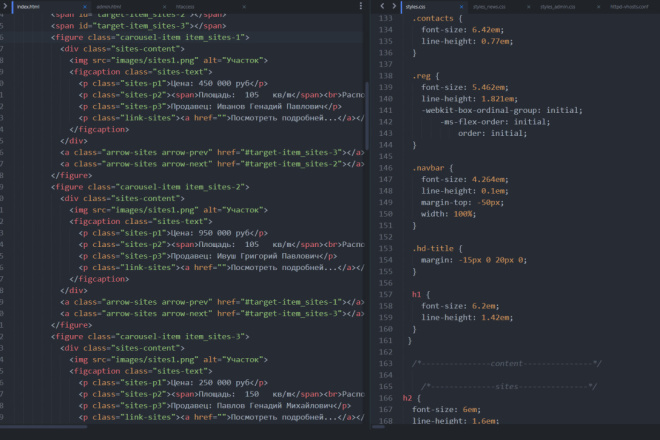
Task: Close the styles_news.css tab
Action: (529, 7)
